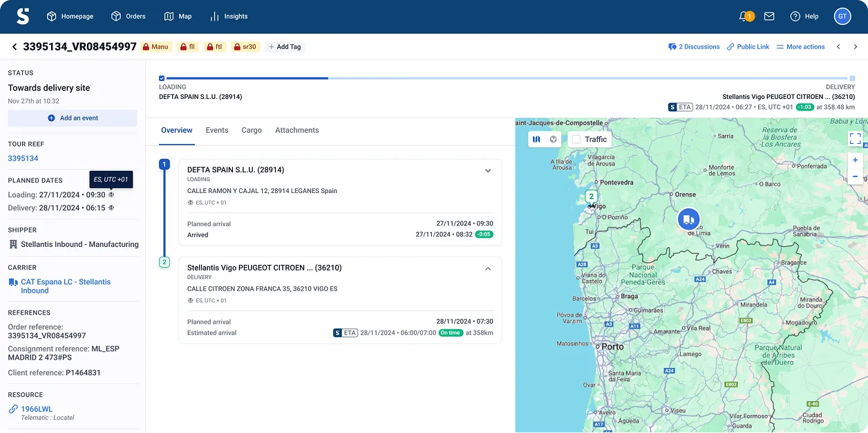Click Add an event button
868x433 pixels.
[73, 118]
